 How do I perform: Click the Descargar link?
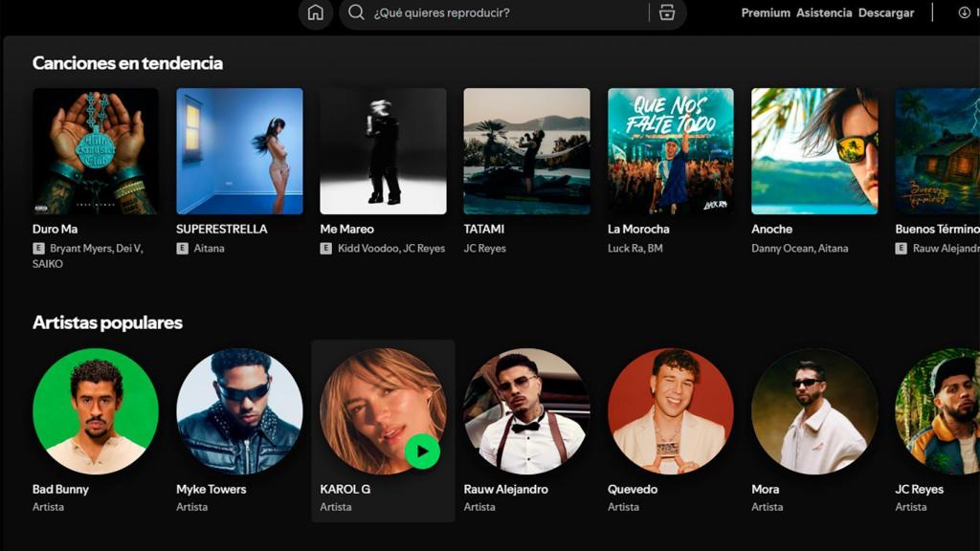(x=885, y=13)
